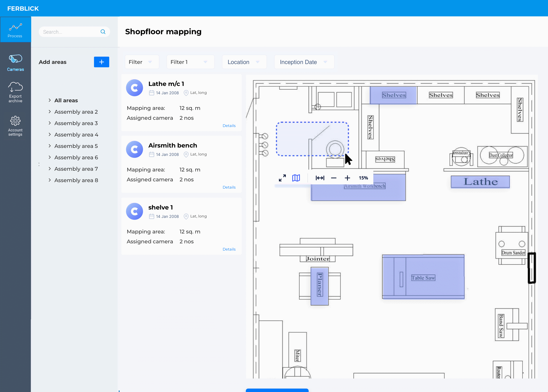Expand Assembly area 5 chevron

point(49,146)
